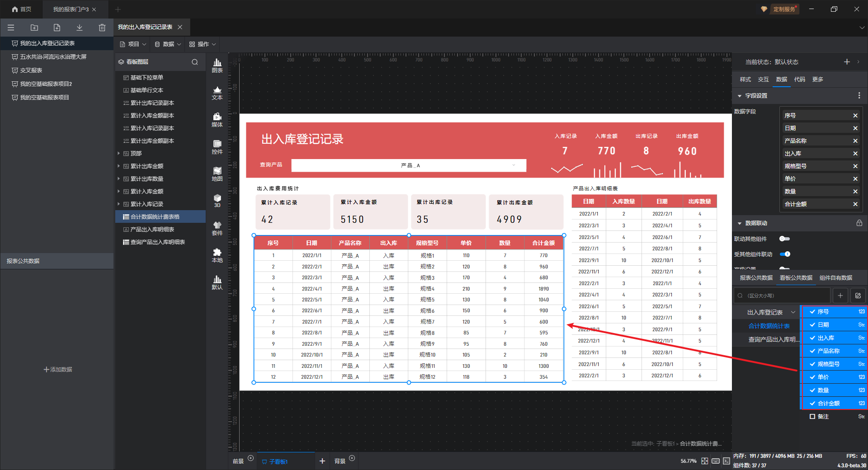Collapse the 字段设置 section
The height and width of the screenshot is (470, 868).
point(740,96)
